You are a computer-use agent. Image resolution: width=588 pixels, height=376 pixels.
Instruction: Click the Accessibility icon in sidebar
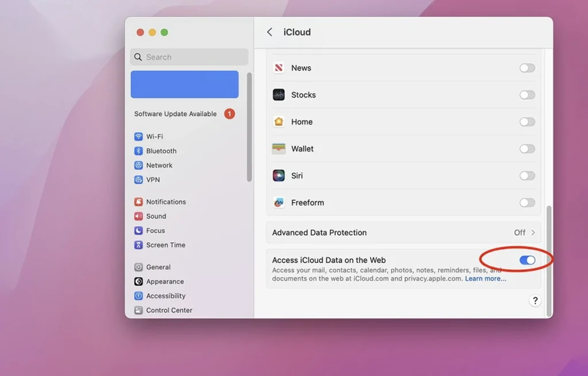tap(138, 296)
